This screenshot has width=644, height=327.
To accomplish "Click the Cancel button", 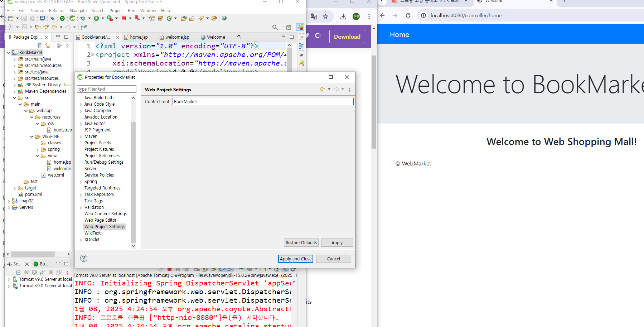I will (x=334, y=259).
